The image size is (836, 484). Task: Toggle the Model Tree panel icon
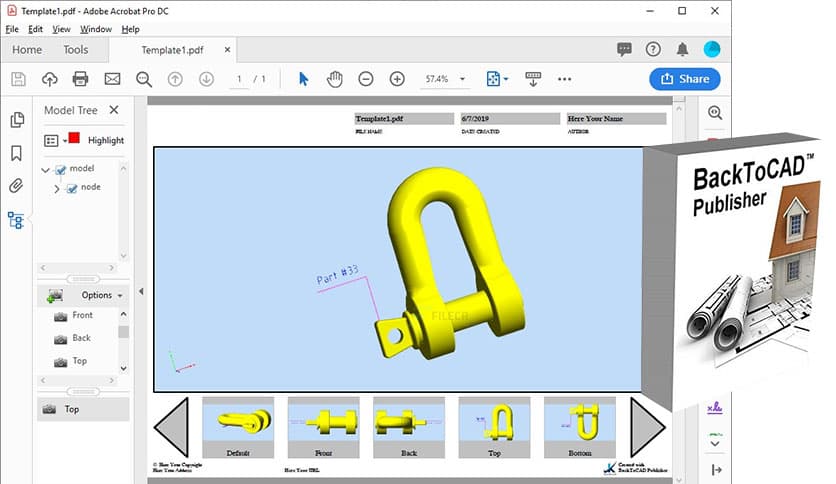click(16, 220)
